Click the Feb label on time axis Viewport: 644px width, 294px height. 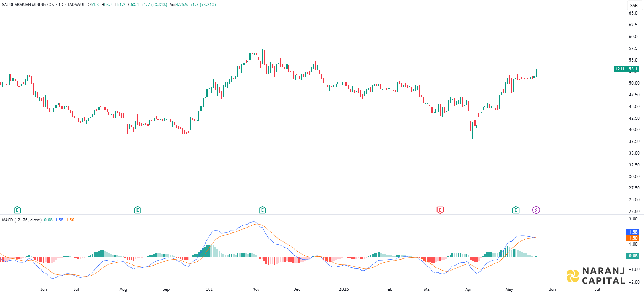click(389, 289)
